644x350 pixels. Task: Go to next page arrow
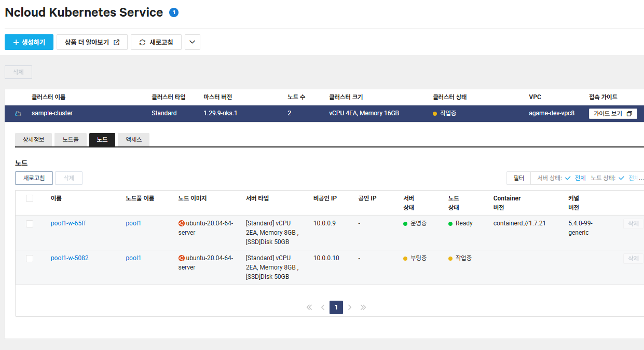click(350, 307)
